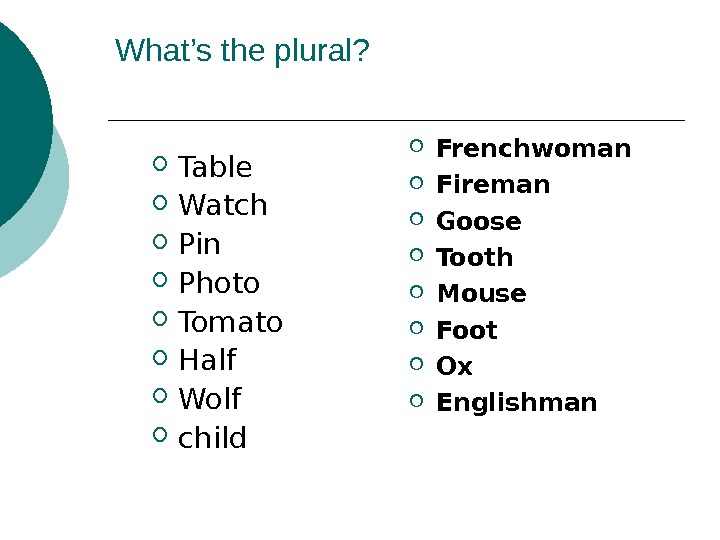The image size is (720, 540).
Task: Click on the word Half
Action: [207, 360]
